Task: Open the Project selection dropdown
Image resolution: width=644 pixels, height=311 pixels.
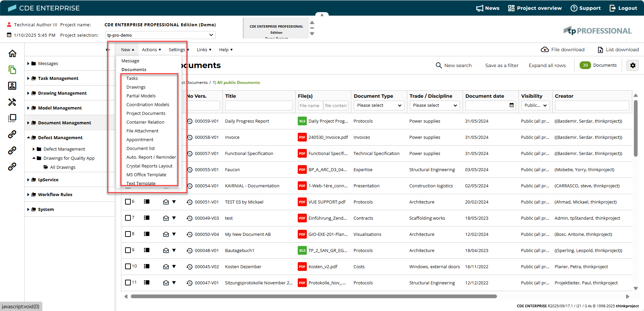Action: 160,35
